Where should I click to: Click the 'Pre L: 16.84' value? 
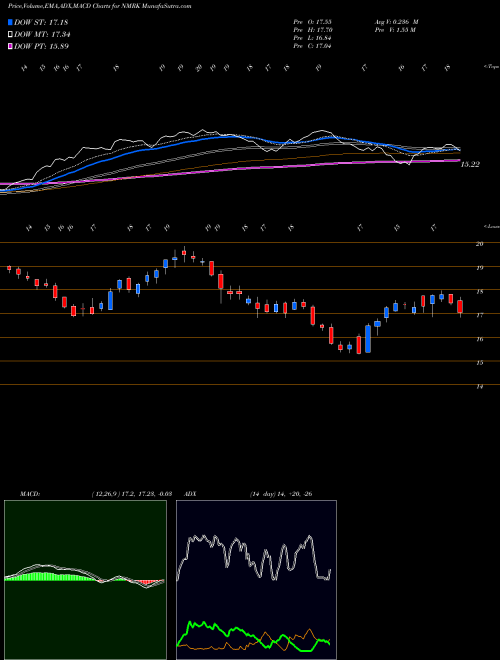[x=313, y=38]
